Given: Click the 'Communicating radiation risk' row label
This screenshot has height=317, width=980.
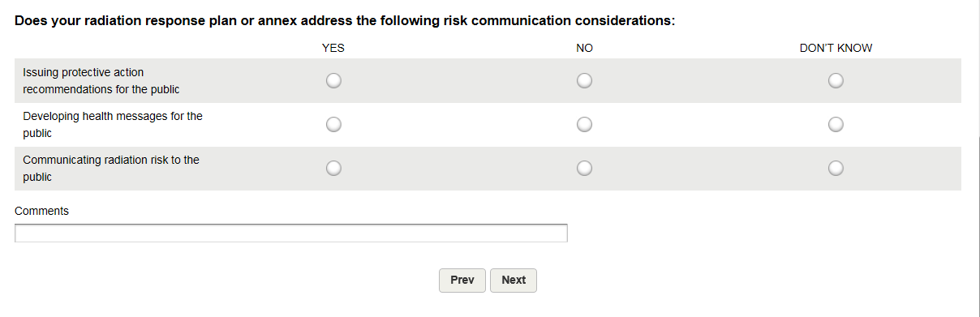Looking at the screenshot, I should coord(111,169).
